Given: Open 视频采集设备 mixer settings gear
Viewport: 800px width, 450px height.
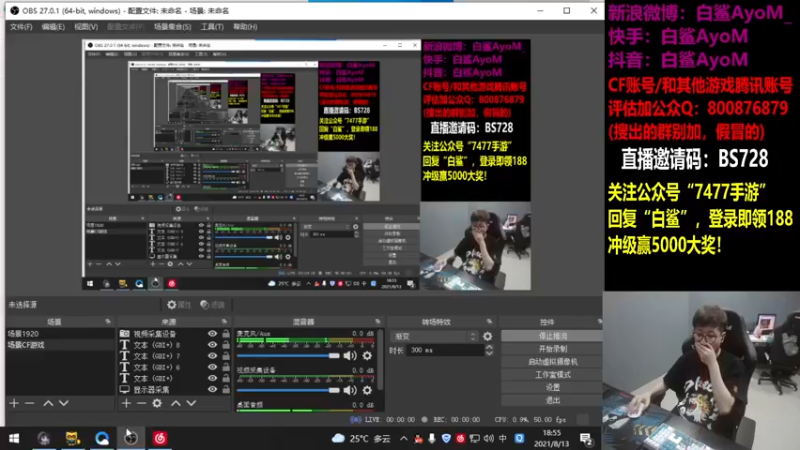Looking at the screenshot, I should click(367, 390).
